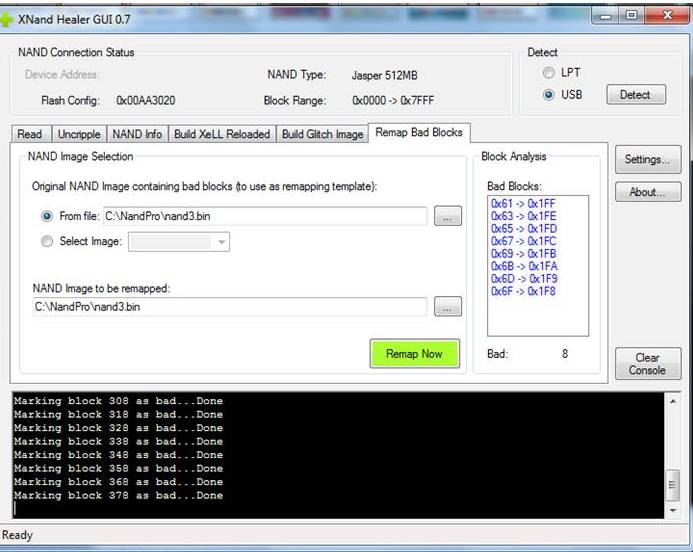Click the From file path field
Image resolution: width=693 pixels, height=552 pixels.
pyautogui.click(x=265, y=216)
